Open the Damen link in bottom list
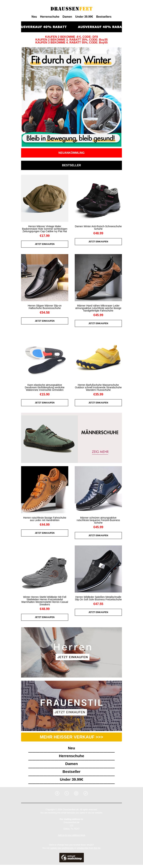Viewport: 143px width, 868px height. pyautogui.click(x=71, y=764)
